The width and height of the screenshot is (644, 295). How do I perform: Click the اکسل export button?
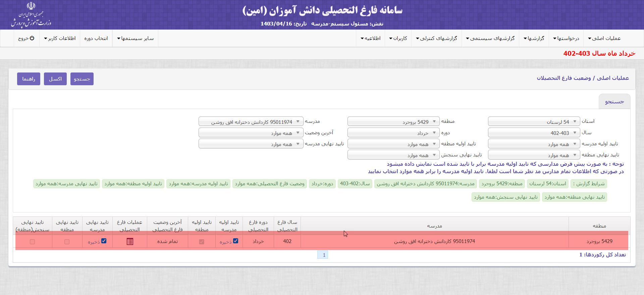point(55,79)
